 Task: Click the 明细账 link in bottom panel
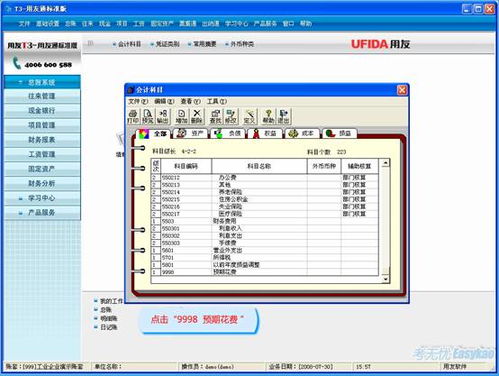(x=109, y=318)
